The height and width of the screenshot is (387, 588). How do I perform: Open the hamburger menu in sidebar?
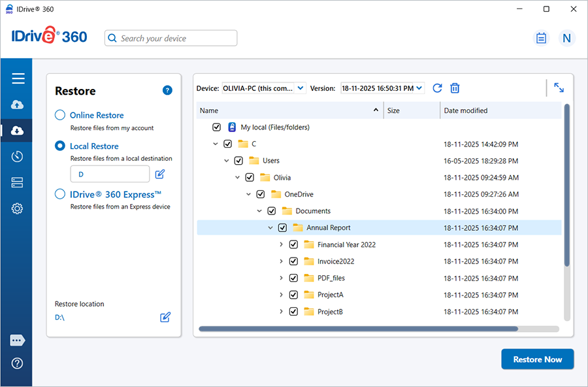(x=18, y=78)
